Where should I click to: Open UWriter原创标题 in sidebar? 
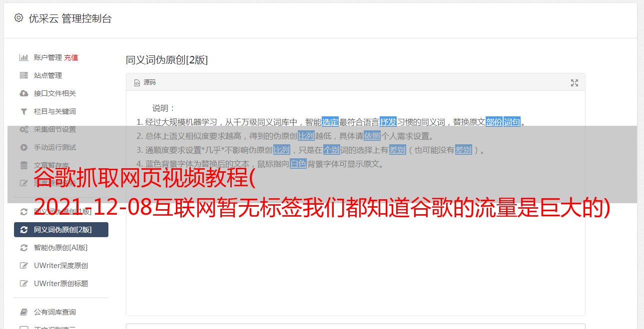61,284
